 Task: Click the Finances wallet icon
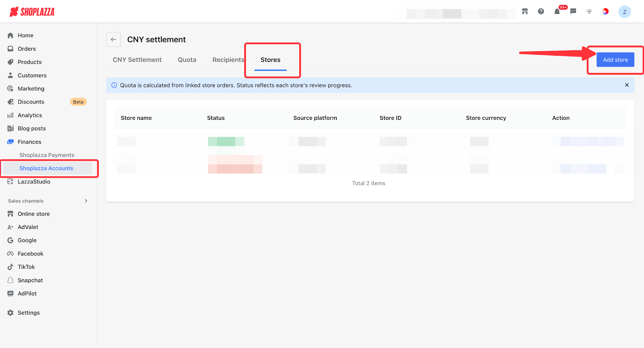click(x=10, y=142)
